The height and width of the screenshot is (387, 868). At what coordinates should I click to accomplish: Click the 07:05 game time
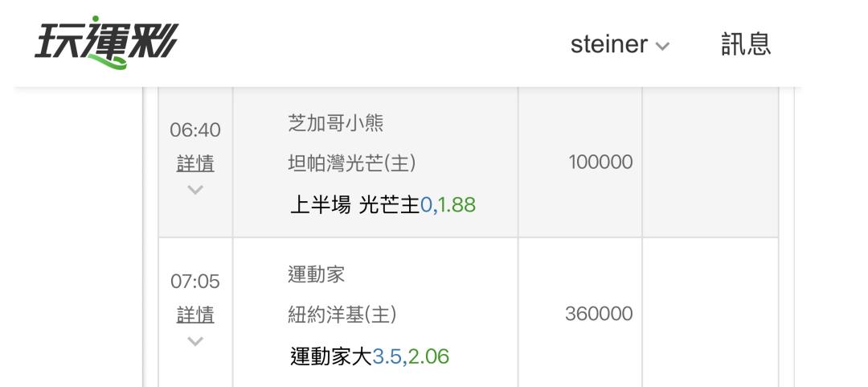tap(195, 282)
